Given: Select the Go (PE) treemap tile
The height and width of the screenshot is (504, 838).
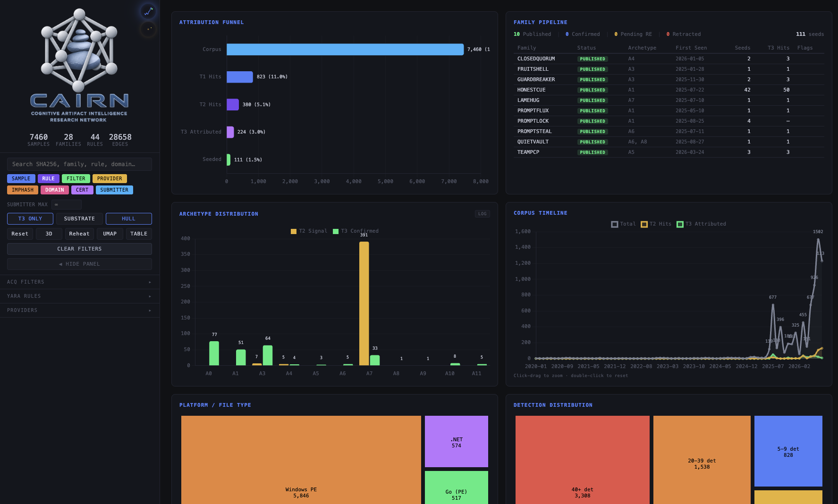Looking at the screenshot, I should pyautogui.click(x=457, y=487).
